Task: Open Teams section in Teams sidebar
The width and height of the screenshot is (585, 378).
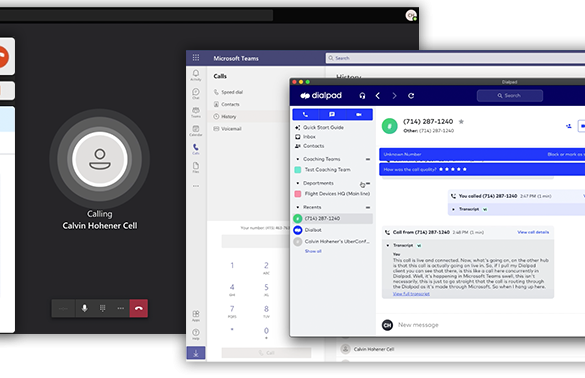Action: click(x=196, y=112)
